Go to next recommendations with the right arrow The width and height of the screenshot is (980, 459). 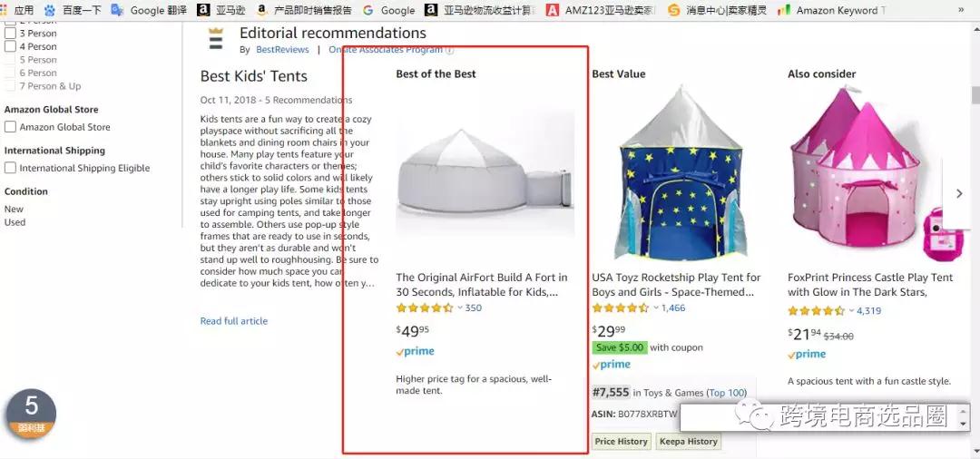click(959, 194)
